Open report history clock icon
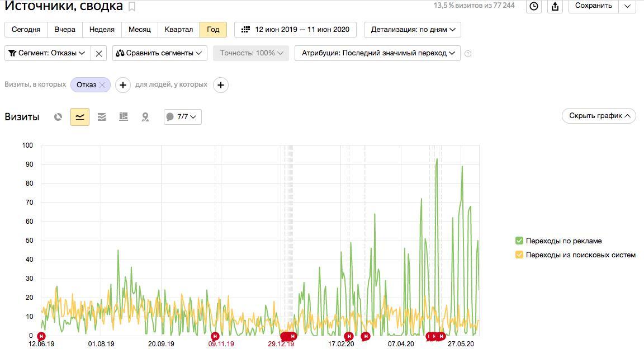The width and height of the screenshot is (644, 353). point(534,6)
